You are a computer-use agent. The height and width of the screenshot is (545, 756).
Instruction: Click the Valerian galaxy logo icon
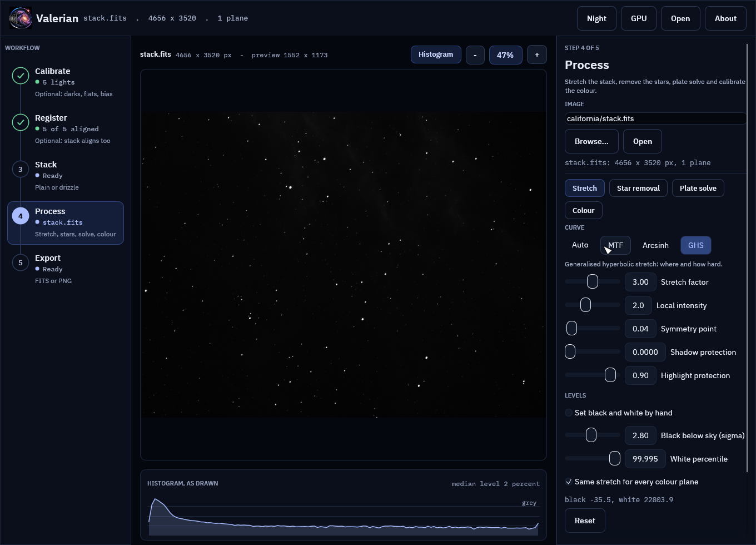pyautogui.click(x=21, y=18)
